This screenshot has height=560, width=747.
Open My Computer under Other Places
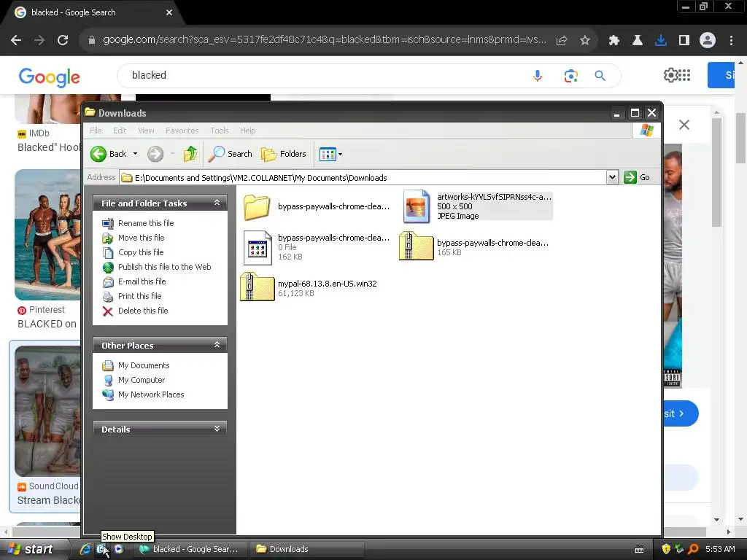pyautogui.click(x=141, y=380)
